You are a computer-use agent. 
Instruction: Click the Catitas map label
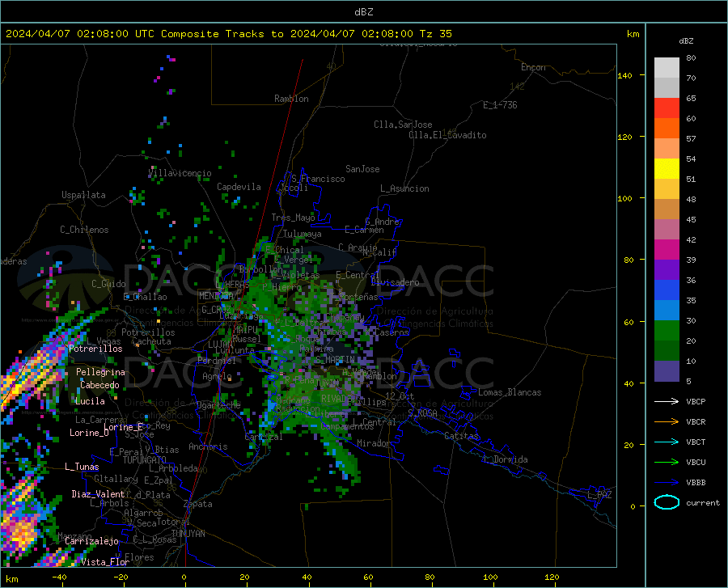[x=461, y=436]
